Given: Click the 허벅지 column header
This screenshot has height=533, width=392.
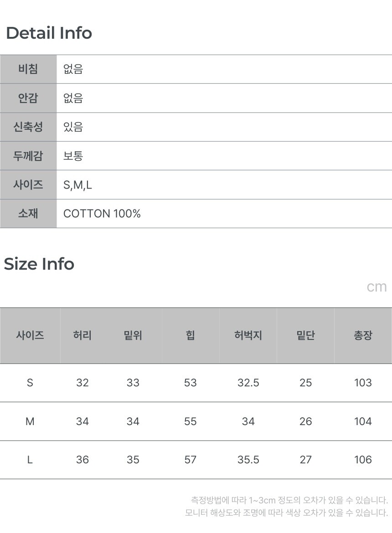Looking at the screenshot, I should pos(248,336).
